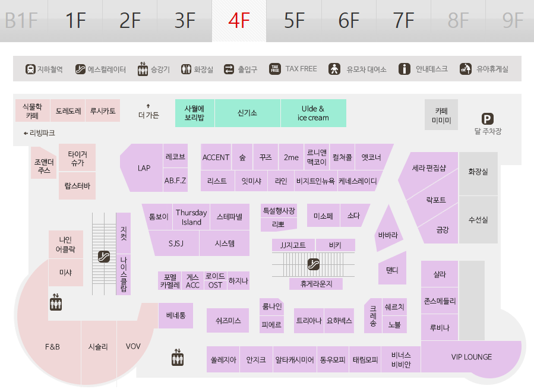
Task: Click the escalator icon below JJ지고트
Action: point(313,264)
